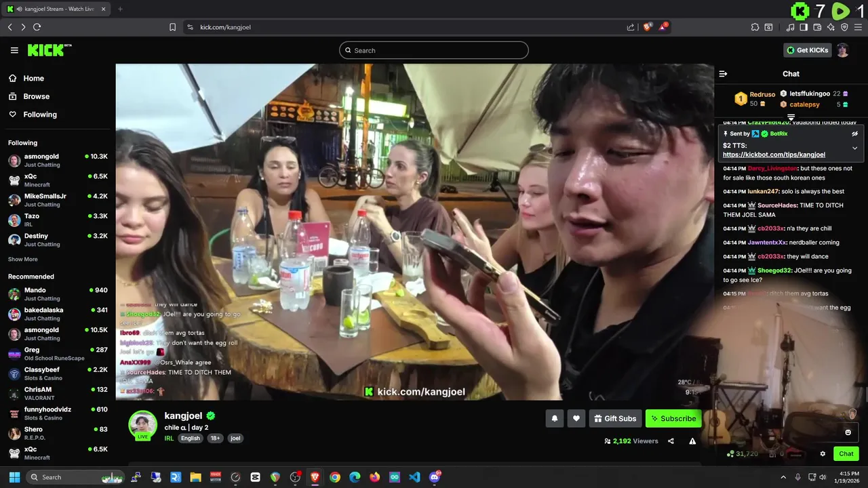
Task: Open new browser tab
Action: 120,9
